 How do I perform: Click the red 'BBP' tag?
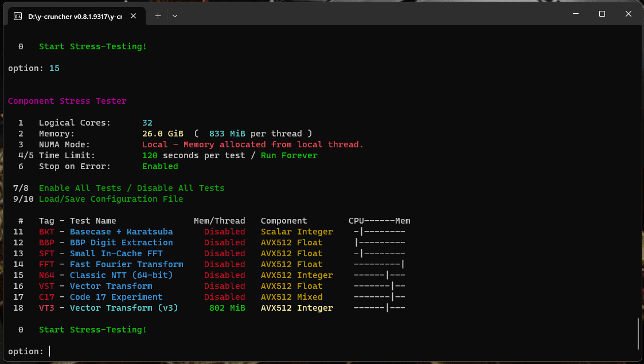pyautogui.click(x=46, y=242)
